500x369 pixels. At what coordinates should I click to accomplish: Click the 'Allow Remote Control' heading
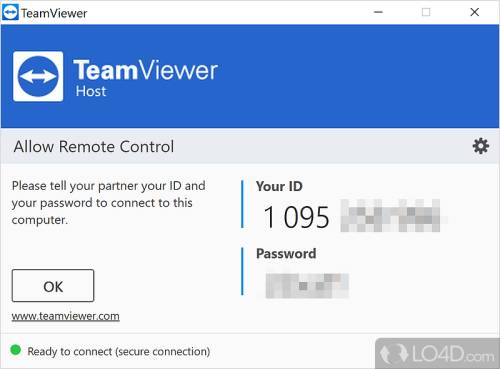pos(94,146)
